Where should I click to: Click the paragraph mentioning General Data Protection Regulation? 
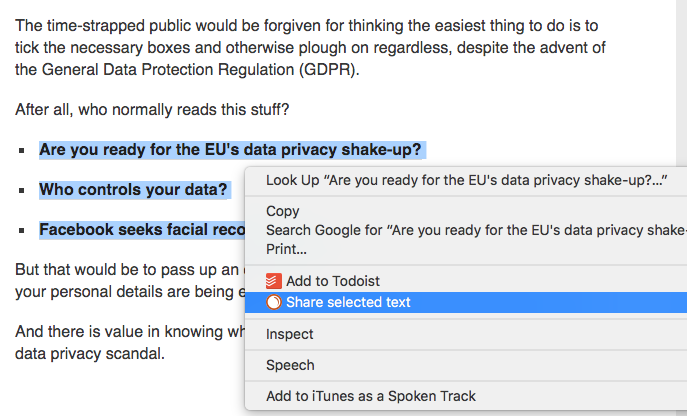[310, 48]
